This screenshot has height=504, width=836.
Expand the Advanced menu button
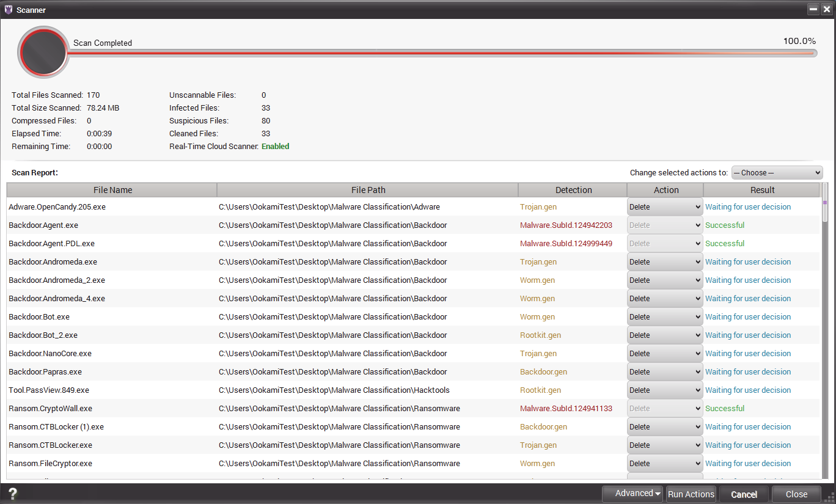pyautogui.click(x=632, y=494)
